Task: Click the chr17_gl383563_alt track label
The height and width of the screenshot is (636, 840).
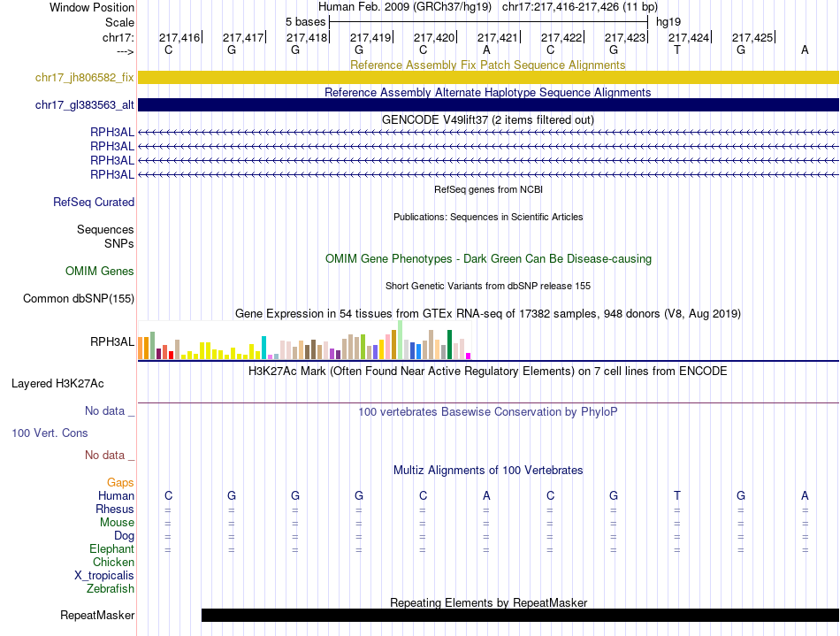Action: click(x=85, y=105)
